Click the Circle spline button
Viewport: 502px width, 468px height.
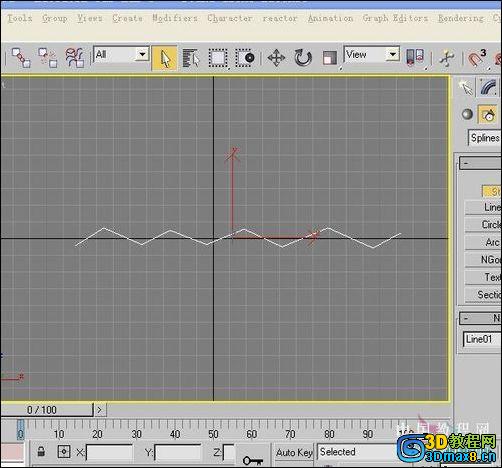[483, 225]
